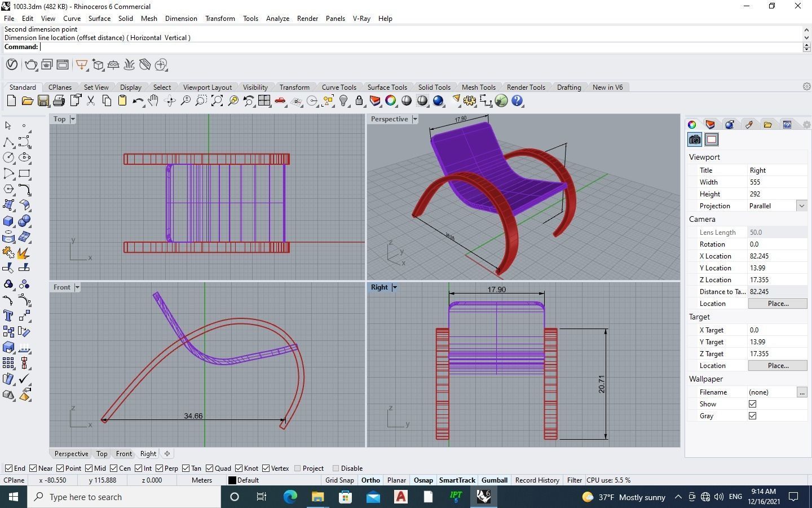This screenshot has width=812, height=508.
Task: Switch to the Drafting toolbar tab
Action: (568, 87)
